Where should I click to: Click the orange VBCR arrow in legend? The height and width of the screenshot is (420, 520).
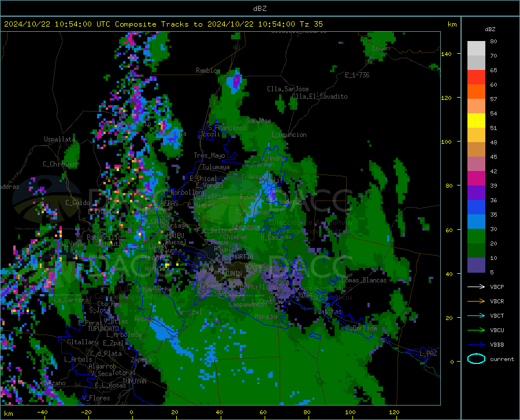476,302
